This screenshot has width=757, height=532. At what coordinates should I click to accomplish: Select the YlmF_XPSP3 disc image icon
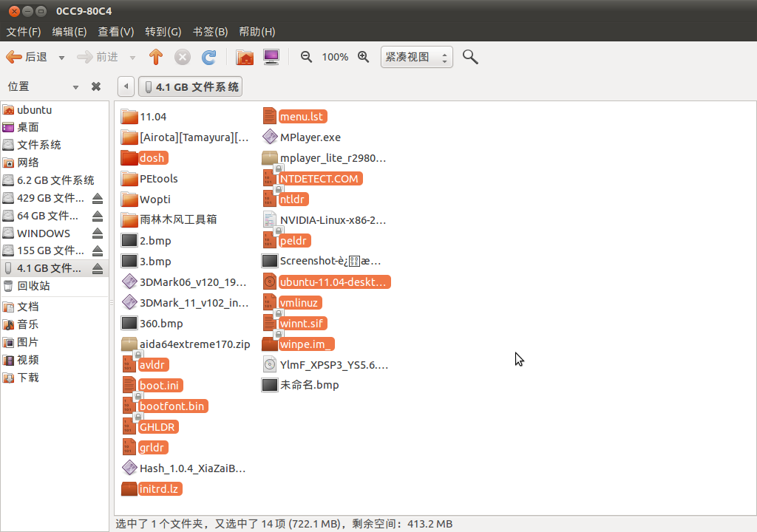point(270,364)
